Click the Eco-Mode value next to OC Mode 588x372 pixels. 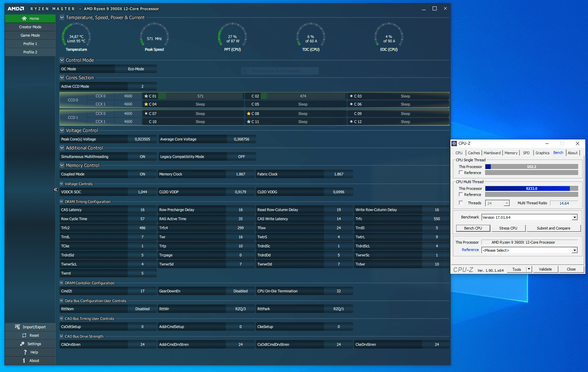tap(136, 69)
